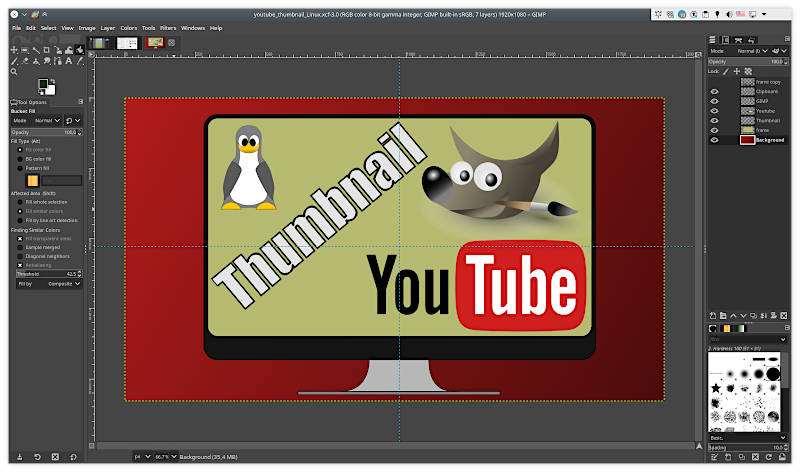Open the Filters menu

click(x=168, y=28)
